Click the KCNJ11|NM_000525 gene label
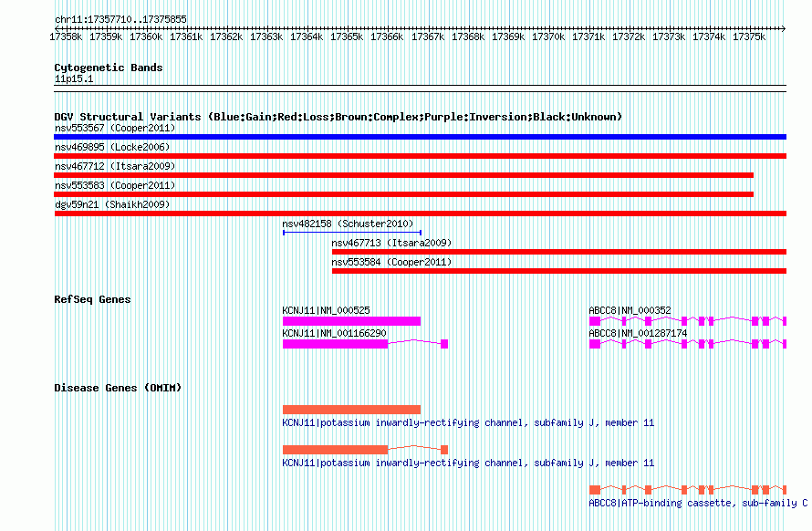Screen dimensions: 812x531 [x=327, y=310]
